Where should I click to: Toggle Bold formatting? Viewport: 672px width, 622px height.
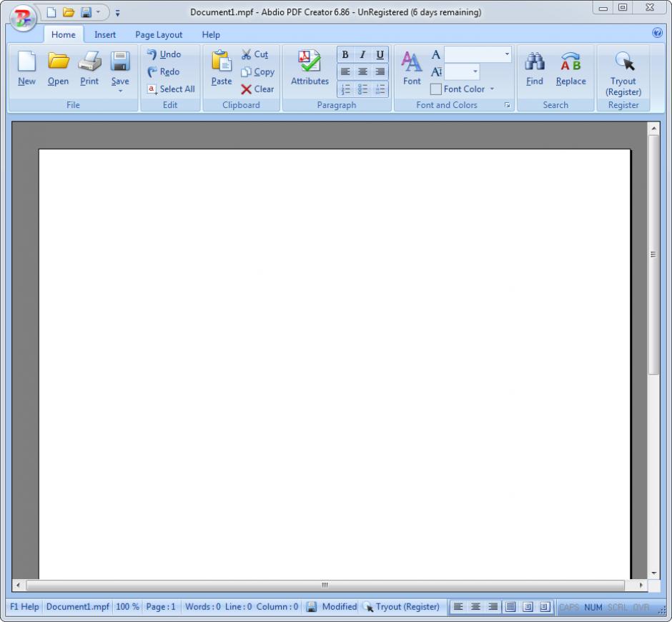tap(345, 54)
